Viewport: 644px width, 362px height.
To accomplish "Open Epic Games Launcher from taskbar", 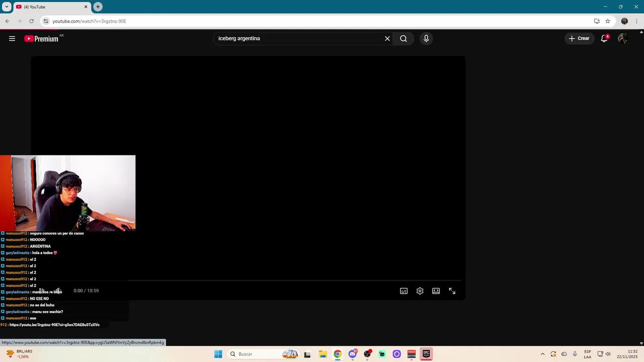I will point(426,354).
